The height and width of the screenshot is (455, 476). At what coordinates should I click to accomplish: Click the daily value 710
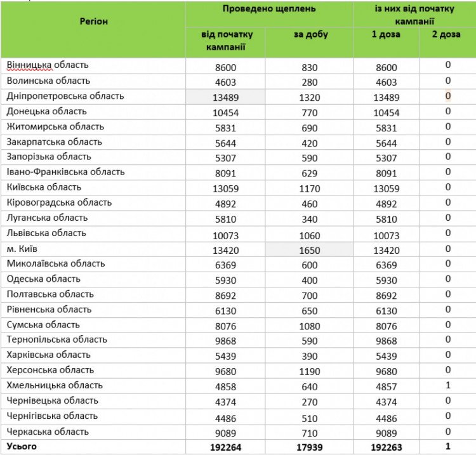[x=309, y=433]
